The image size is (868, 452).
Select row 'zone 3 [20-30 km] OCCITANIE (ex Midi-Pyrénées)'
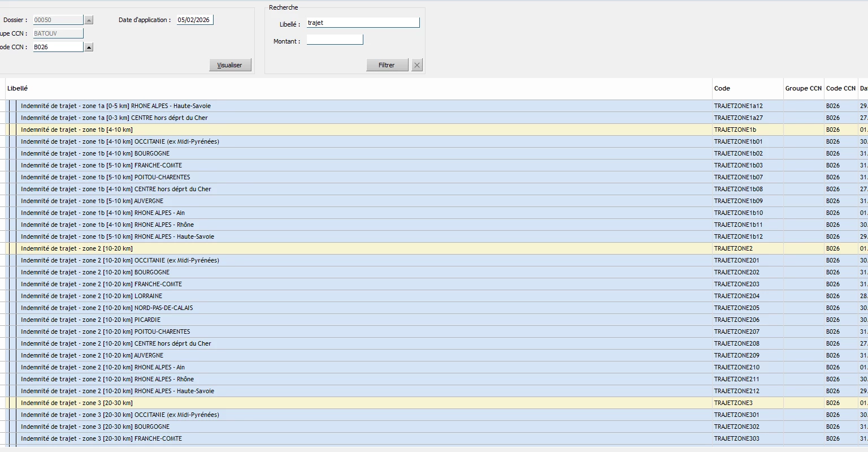coord(434,415)
